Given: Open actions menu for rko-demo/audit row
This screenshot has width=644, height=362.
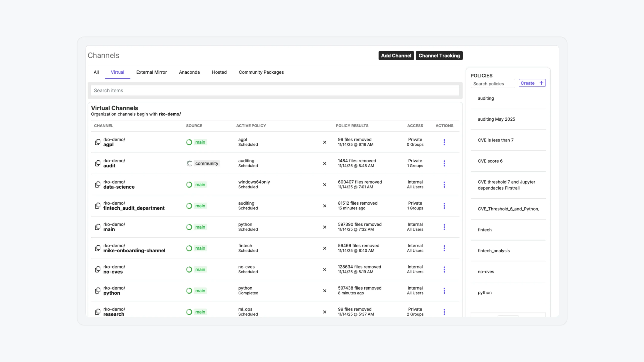Looking at the screenshot, I should (444, 163).
